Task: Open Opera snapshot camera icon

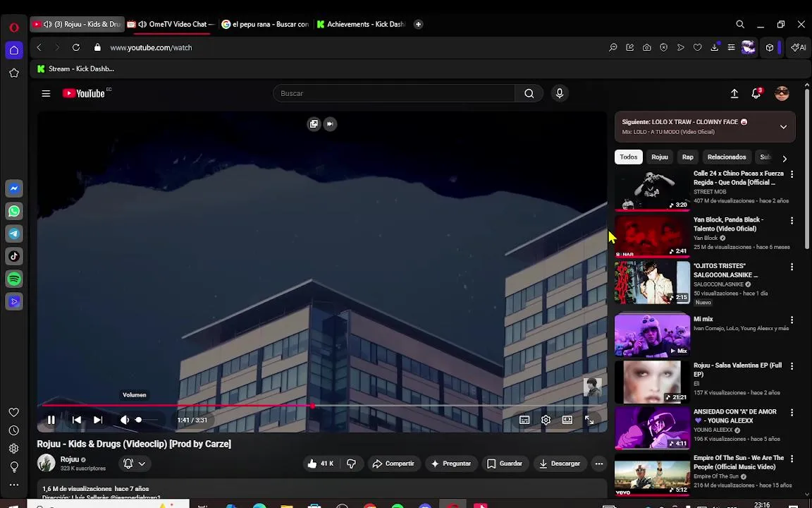Action: (647, 47)
